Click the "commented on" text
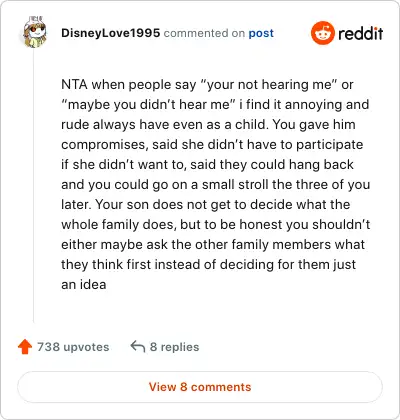Viewport: 400px width, 420px height. (x=204, y=33)
